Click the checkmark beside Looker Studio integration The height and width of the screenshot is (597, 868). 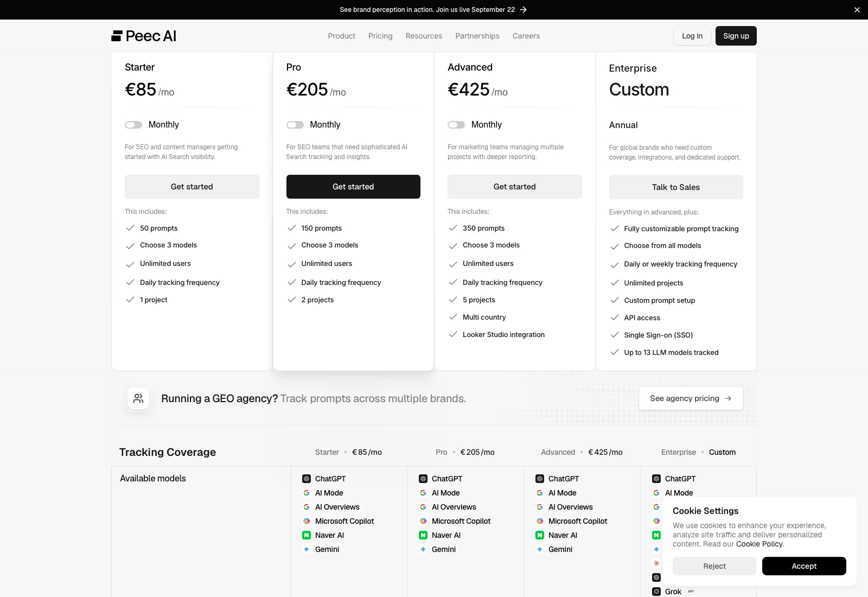pyautogui.click(x=453, y=334)
